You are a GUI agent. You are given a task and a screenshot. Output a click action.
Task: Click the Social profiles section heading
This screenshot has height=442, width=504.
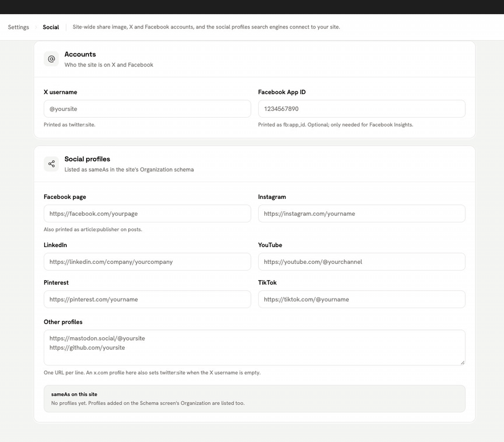87,159
